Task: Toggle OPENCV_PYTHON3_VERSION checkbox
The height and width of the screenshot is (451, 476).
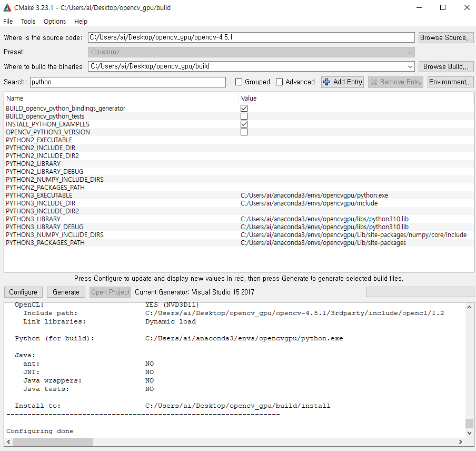Action: click(244, 132)
